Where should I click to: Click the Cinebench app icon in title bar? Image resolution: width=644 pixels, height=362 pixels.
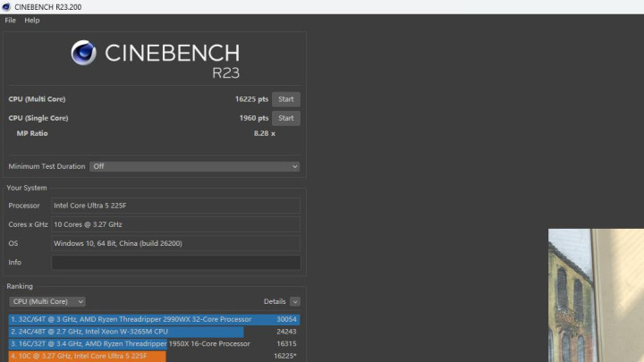[x=7, y=7]
